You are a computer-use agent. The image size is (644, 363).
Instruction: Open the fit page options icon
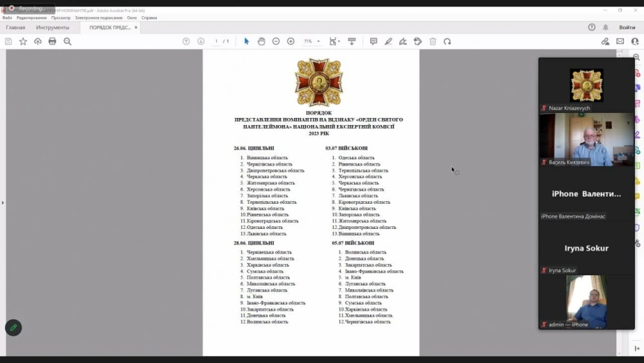click(334, 41)
